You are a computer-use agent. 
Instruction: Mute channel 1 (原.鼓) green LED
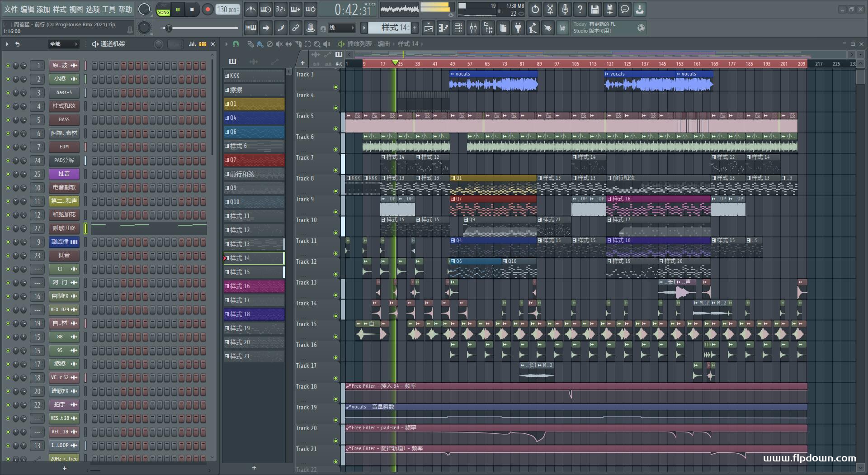click(x=8, y=66)
